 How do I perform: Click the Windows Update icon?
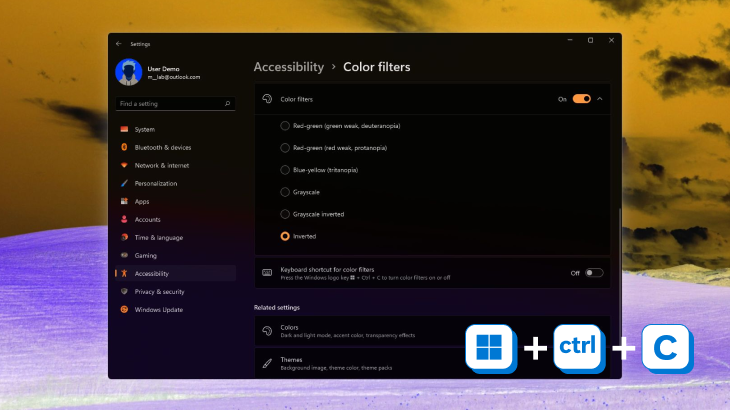point(124,309)
